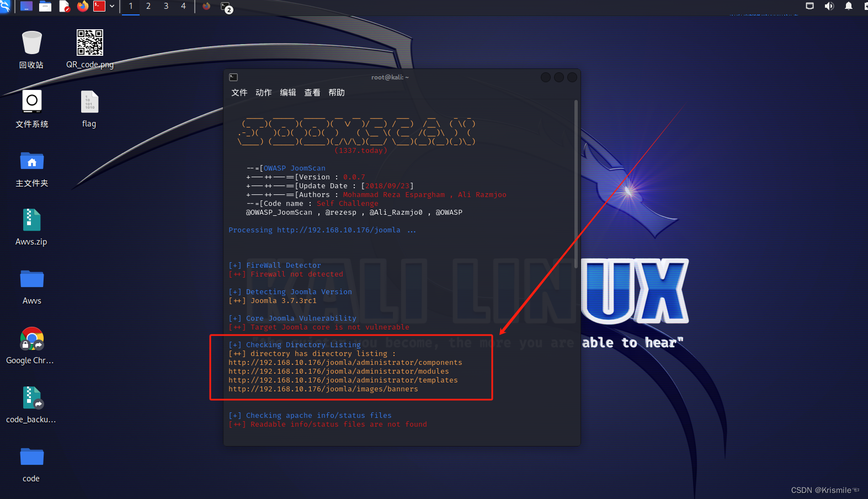Click 'FireWall Detector' line
Viewport: 868px width, 499px height.
click(x=275, y=266)
